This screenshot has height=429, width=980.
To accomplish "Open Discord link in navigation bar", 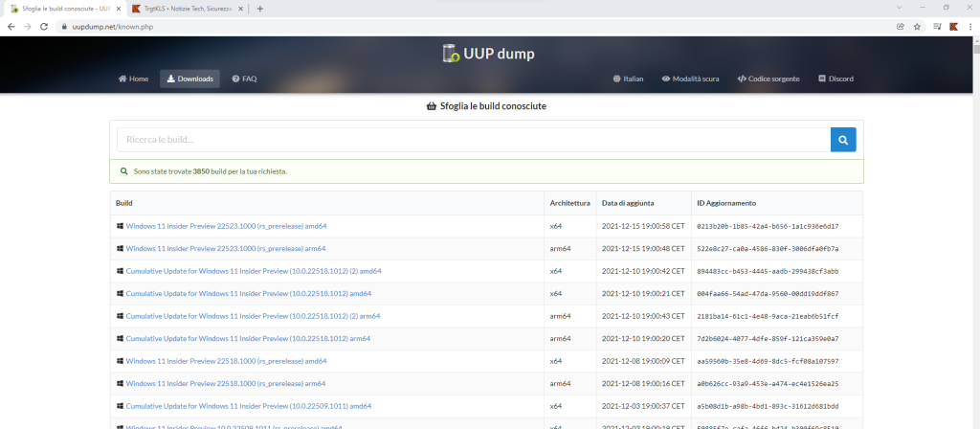I will 835,79.
